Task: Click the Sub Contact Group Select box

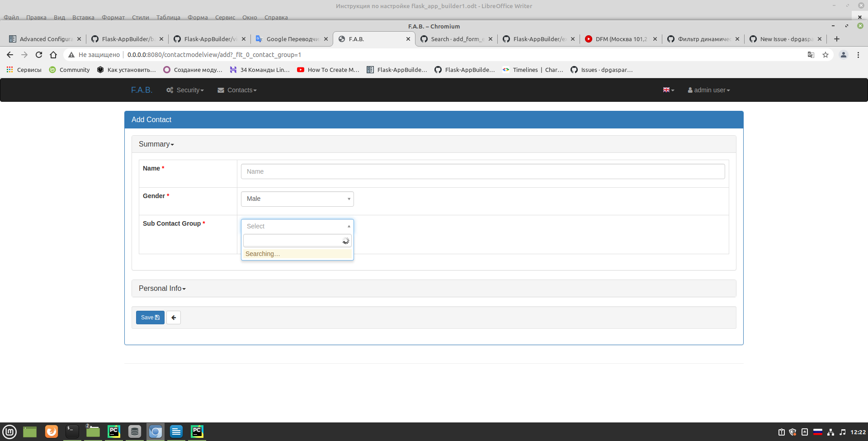Action: coord(297,226)
